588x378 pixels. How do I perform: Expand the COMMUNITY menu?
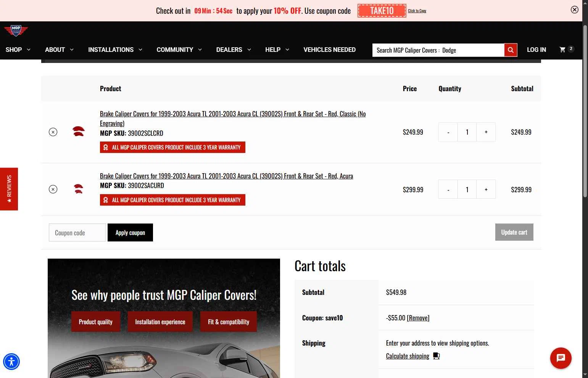pyautogui.click(x=179, y=50)
